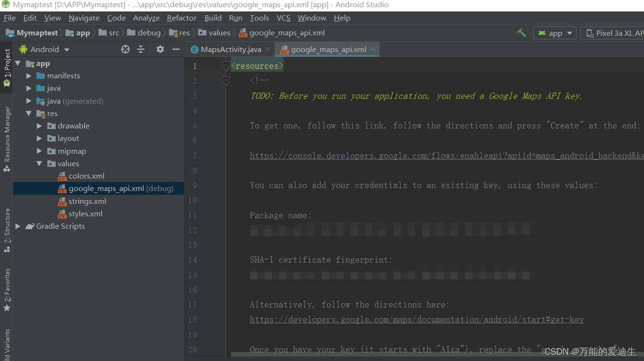Viewport: 644px width, 361px height.
Task: Collapse All in the Project panel
Action: coord(141,49)
